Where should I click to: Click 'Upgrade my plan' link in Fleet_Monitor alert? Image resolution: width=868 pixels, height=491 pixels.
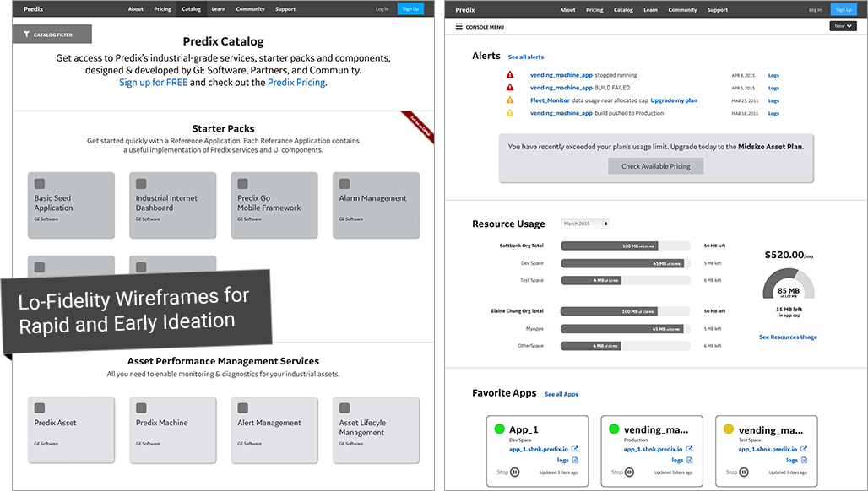[674, 100]
